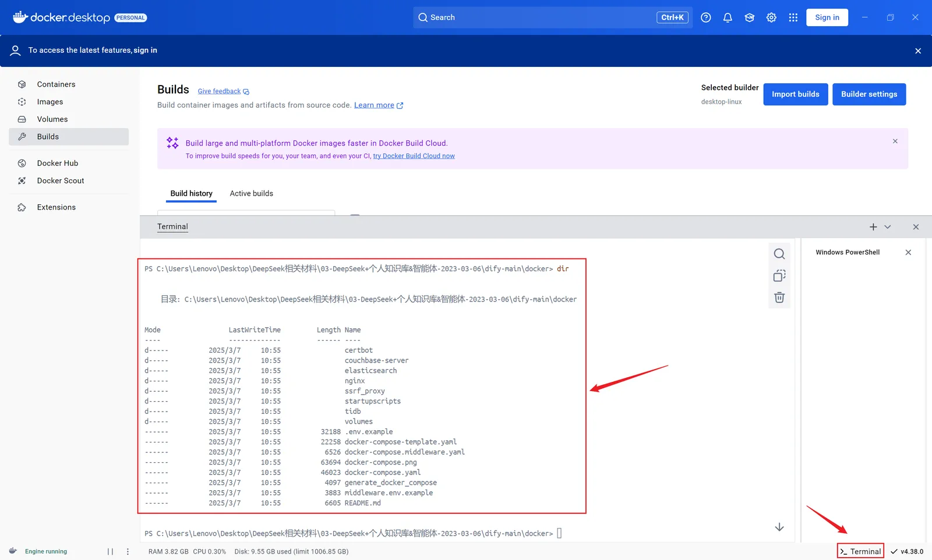The width and height of the screenshot is (932, 560).
Task: Click Import builds
Action: [x=796, y=94]
